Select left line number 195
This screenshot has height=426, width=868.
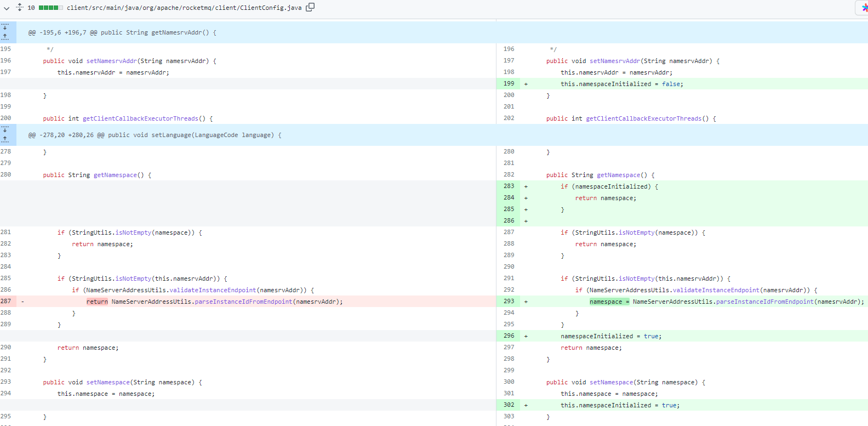pos(6,49)
